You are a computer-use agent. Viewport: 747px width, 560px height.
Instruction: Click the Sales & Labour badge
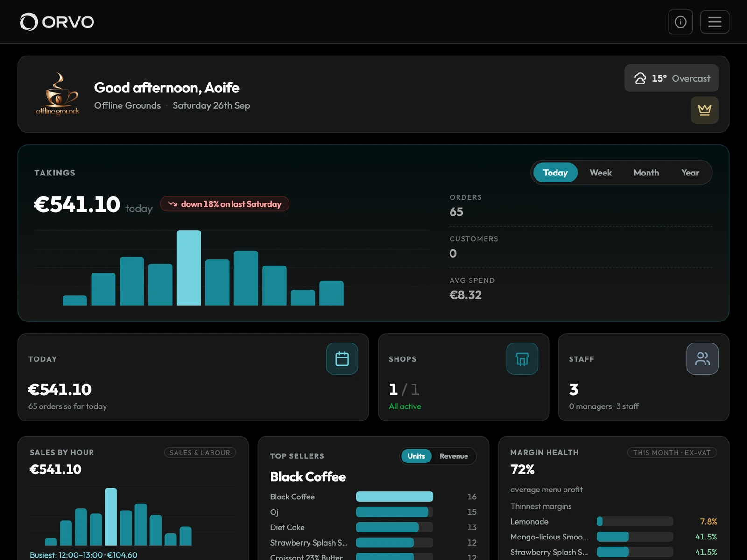pyautogui.click(x=200, y=453)
